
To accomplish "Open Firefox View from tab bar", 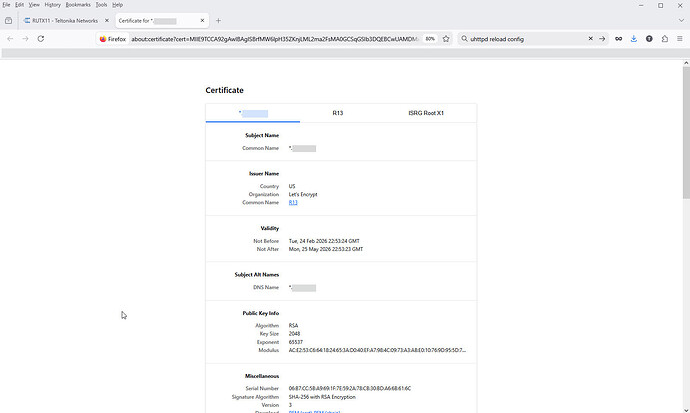I will pos(8,20).
